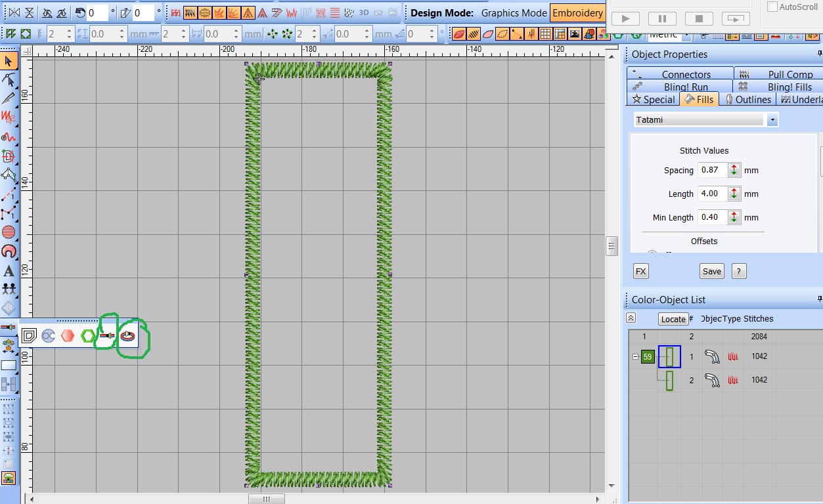Viewport: 823px width, 504px height.
Task: Open the Outlines tab
Action: (x=747, y=100)
